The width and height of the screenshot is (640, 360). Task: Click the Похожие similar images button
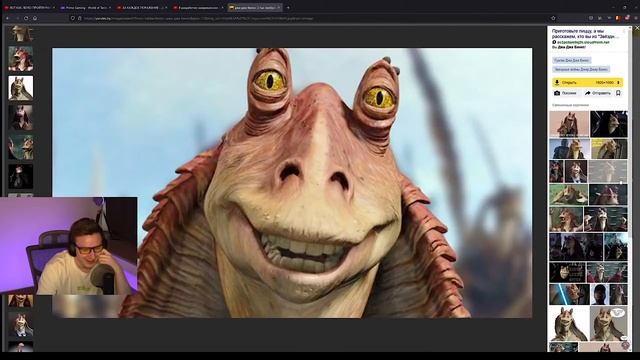click(565, 93)
